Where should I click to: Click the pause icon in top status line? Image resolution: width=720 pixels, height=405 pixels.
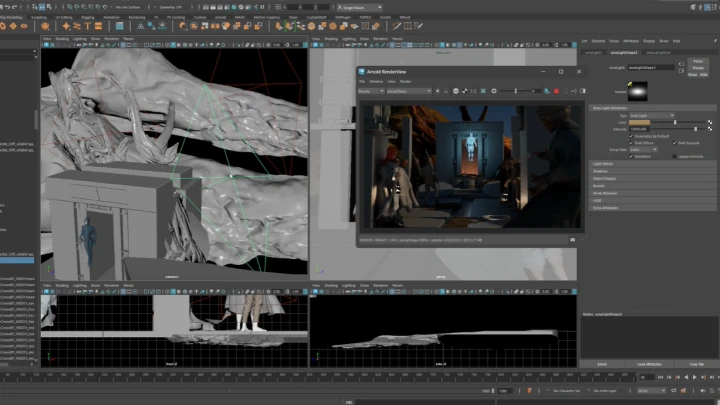[x=262, y=7]
